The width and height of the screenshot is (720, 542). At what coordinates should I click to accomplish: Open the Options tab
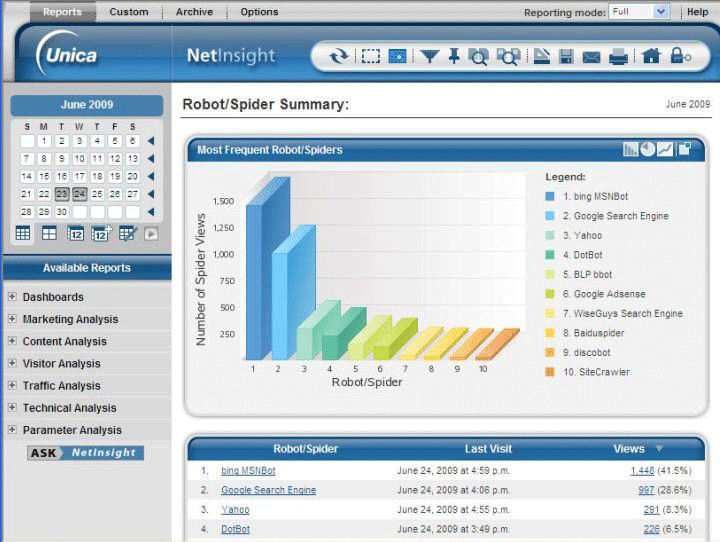pos(259,11)
